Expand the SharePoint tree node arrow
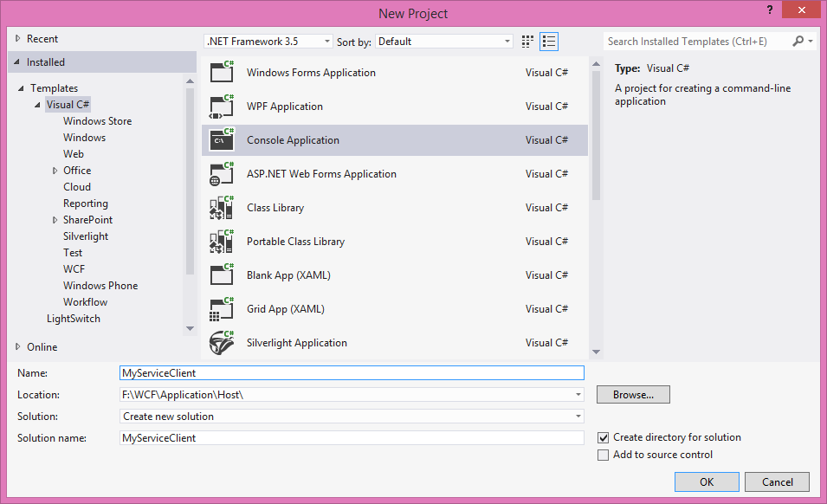Viewport: 827px width, 504px height. pos(55,220)
